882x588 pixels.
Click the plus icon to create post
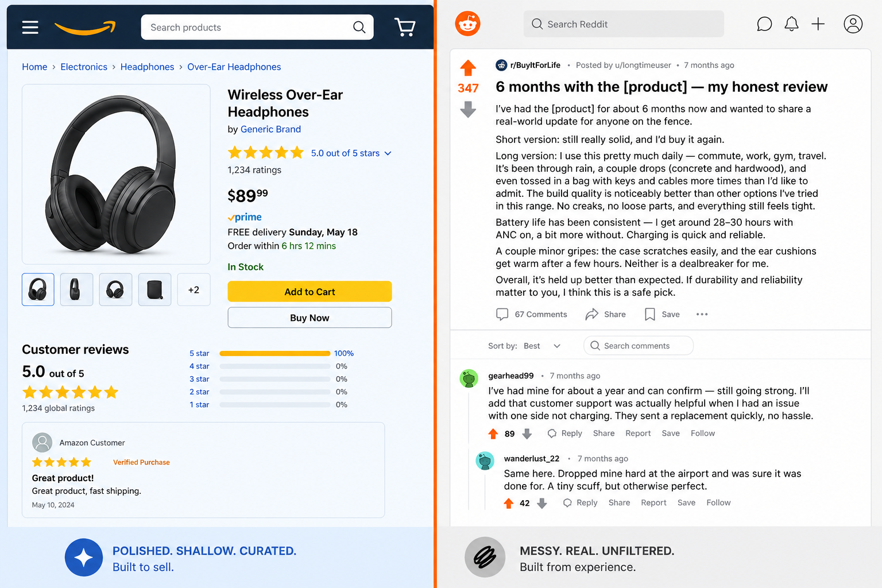coord(818,24)
